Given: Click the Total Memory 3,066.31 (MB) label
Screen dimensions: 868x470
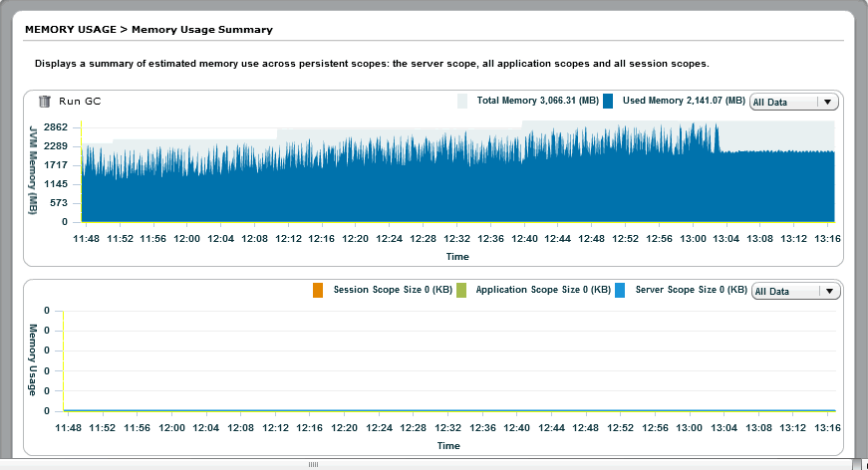Looking at the screenshot, I should pos(537,101).
